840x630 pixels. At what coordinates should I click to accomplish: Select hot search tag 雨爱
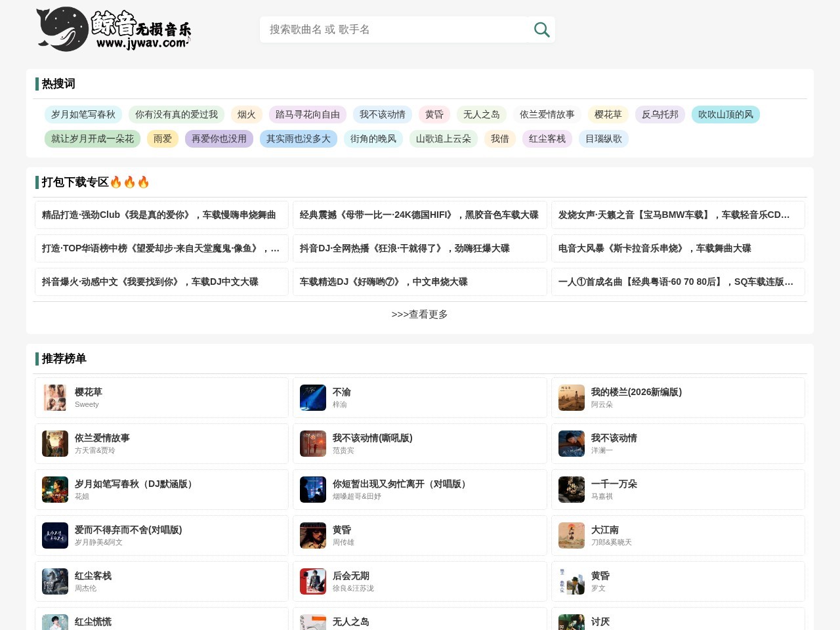point(163,138)
